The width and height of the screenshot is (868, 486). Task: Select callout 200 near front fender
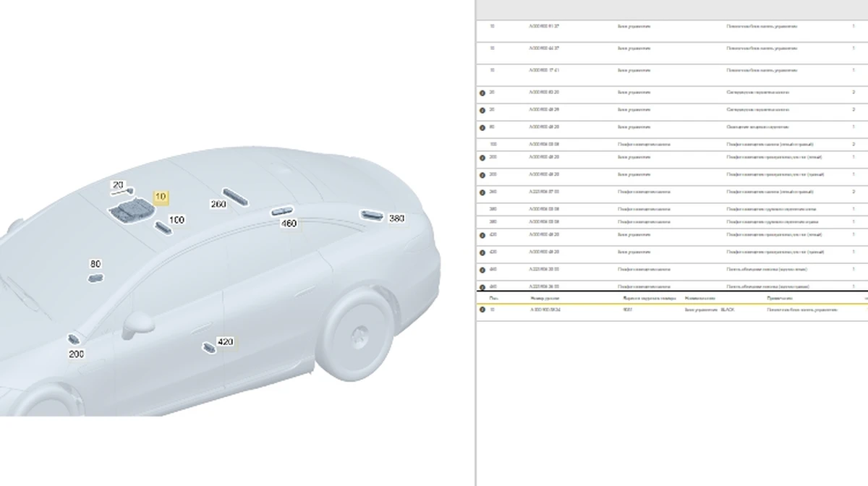[x=76, y=354]
